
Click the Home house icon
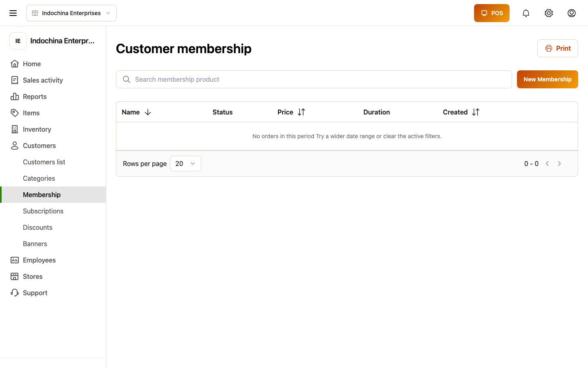pos(15,64)
